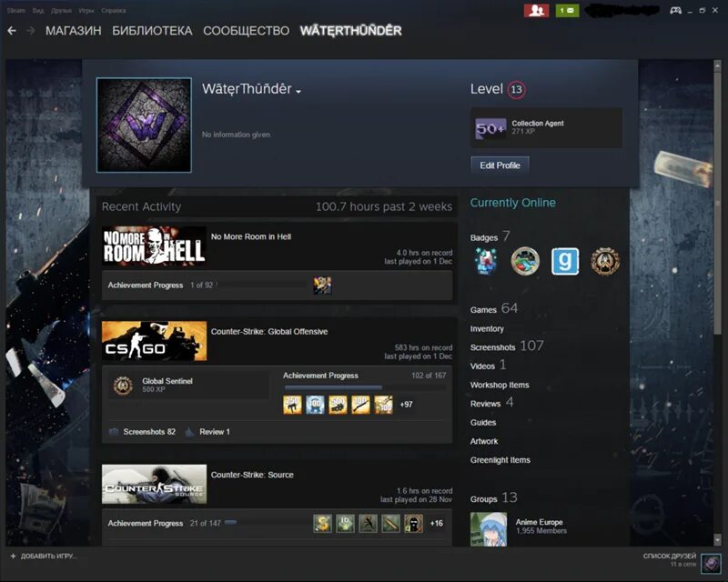
Task: Expand the WaterThunder name dropdown arrow
Action: [298, 92]
